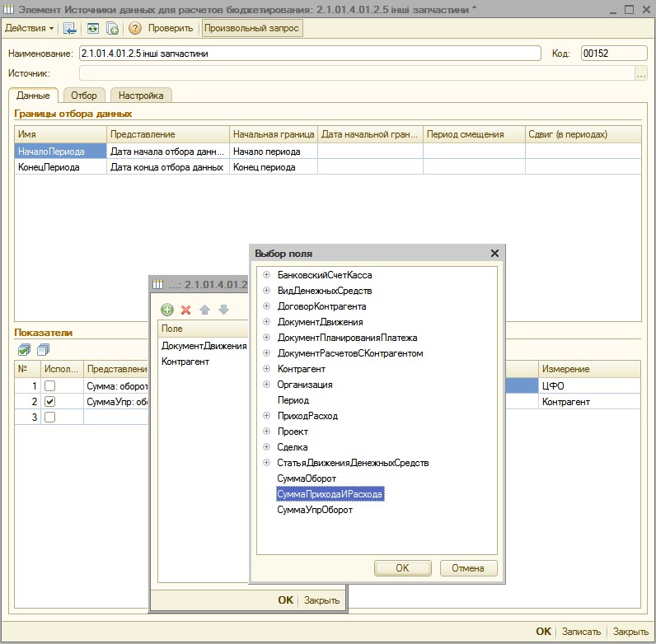This screenshot has width=656, height=644.
Task: Enable the checkbox in indicator row 1
Action: 50,385
